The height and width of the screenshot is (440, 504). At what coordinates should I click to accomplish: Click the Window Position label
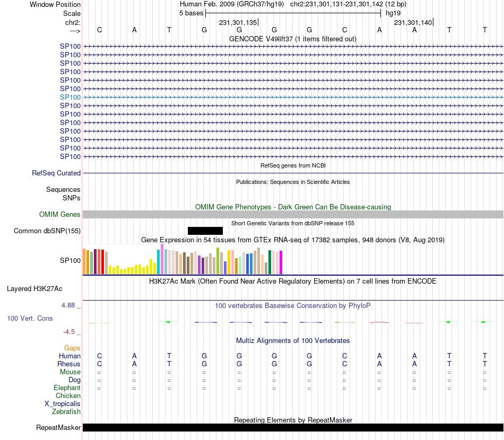pos(55,4)
